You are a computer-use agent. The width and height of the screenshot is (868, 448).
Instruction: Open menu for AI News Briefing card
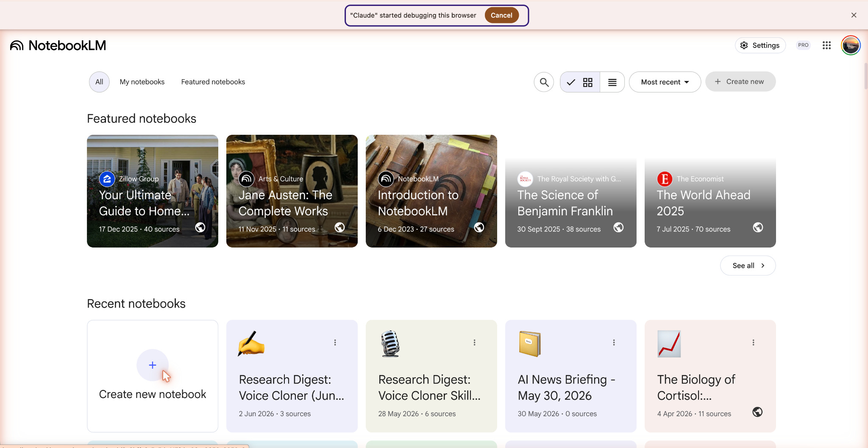tap(614, 342)
